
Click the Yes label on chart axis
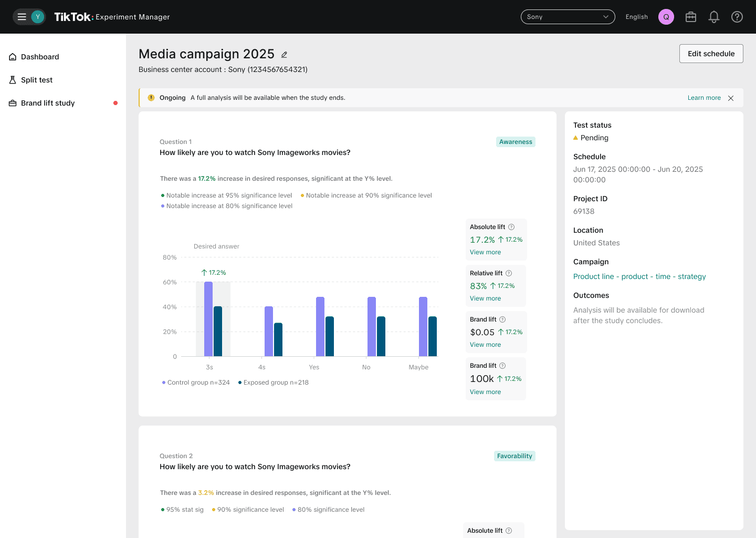[x=314, y=367]
